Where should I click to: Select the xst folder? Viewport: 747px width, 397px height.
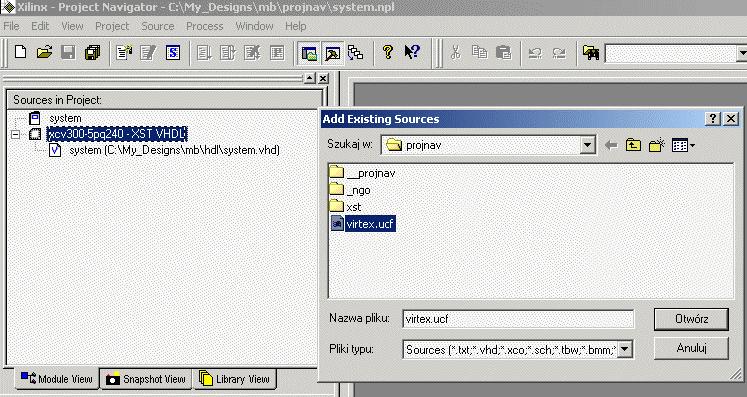point(345,207)
